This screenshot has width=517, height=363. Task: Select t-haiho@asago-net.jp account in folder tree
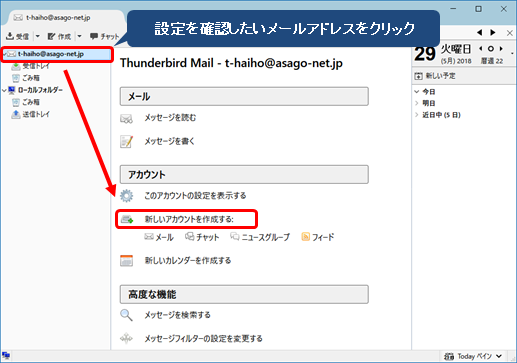(x=51, y=54)
